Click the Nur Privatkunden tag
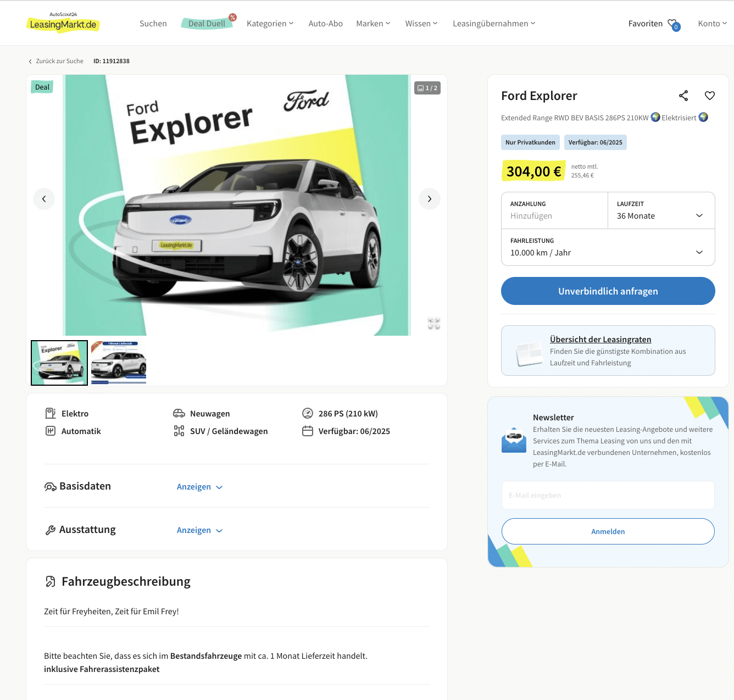 point(530,142)
